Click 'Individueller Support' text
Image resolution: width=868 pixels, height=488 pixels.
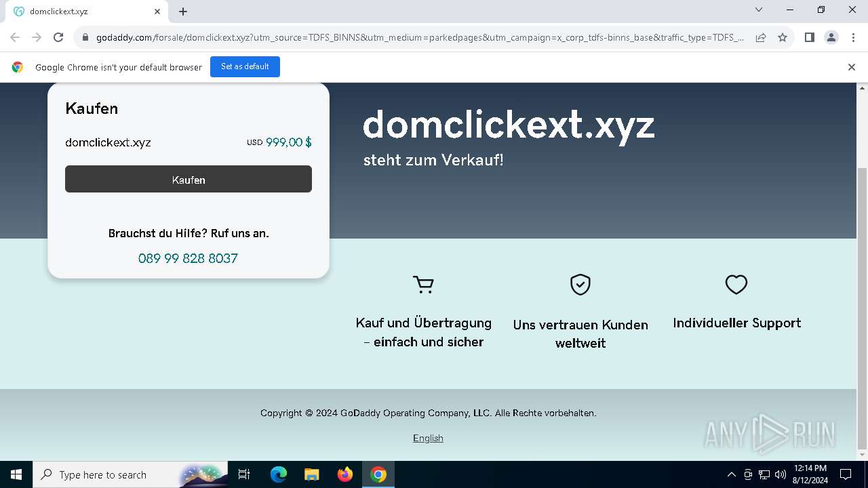pyautogui.click(x=736, y=323)
